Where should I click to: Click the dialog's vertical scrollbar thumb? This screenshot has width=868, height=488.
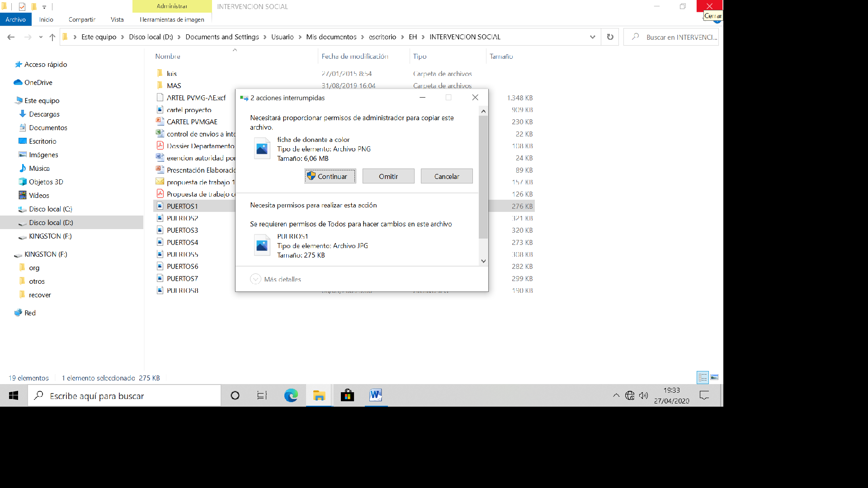(x=484, y=177)
